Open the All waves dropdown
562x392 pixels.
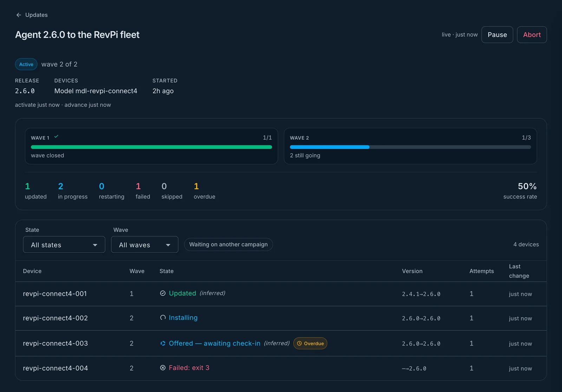(145, 244)
